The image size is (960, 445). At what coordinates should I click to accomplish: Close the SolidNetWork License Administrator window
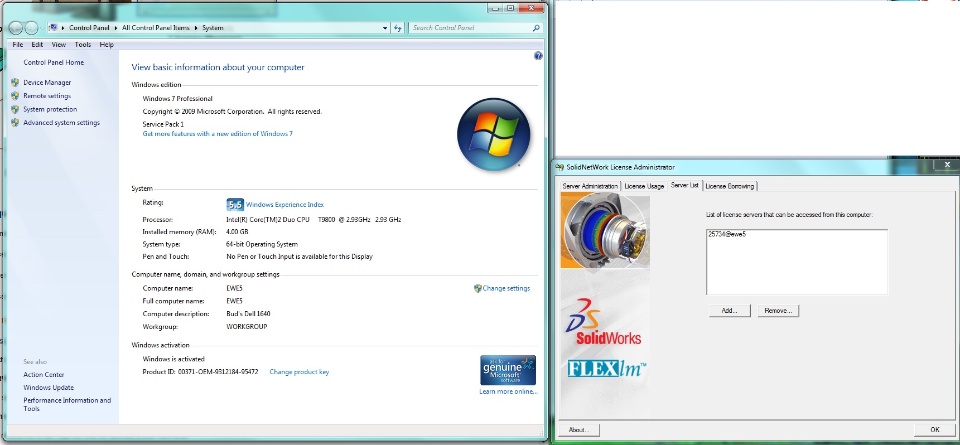coord(947,165)
